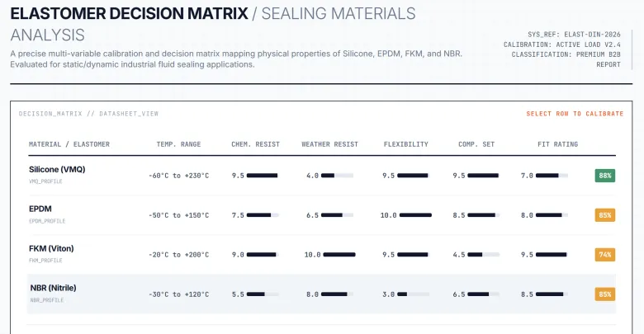Click the 74% fit badge for FKM

(605, 254)
